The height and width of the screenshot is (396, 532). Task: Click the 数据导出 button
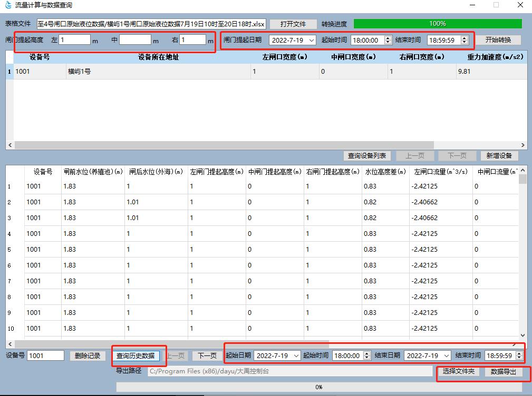(504, 371)
